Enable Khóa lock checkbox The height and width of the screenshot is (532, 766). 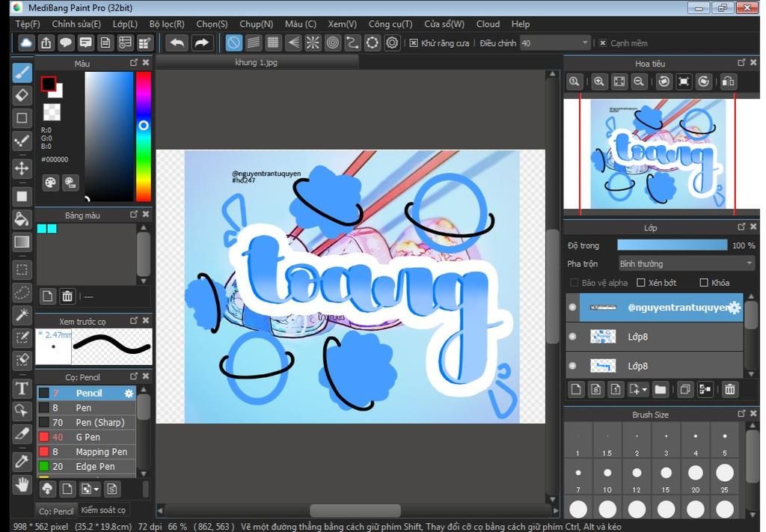pyautogui.click(x=704, y=282)
